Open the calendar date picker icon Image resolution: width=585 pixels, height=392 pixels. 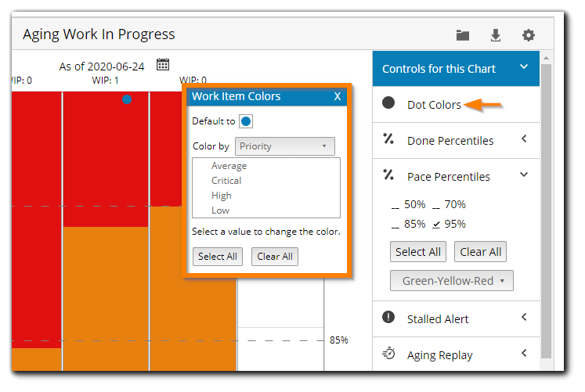pyautogui.click(x=163, y=65)
